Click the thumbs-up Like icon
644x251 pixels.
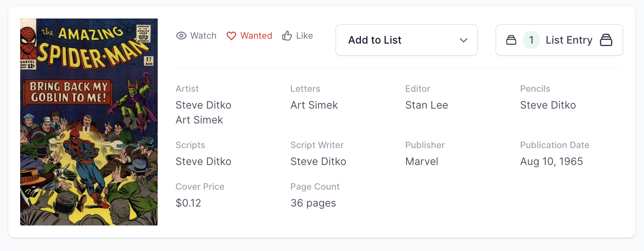[x=287, y=36]
